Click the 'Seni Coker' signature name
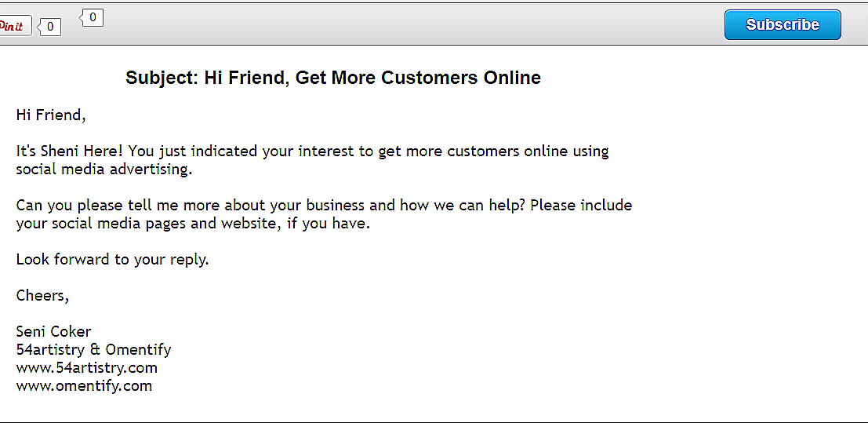Viewport: 868px width, 423px height. click(53, 331)
